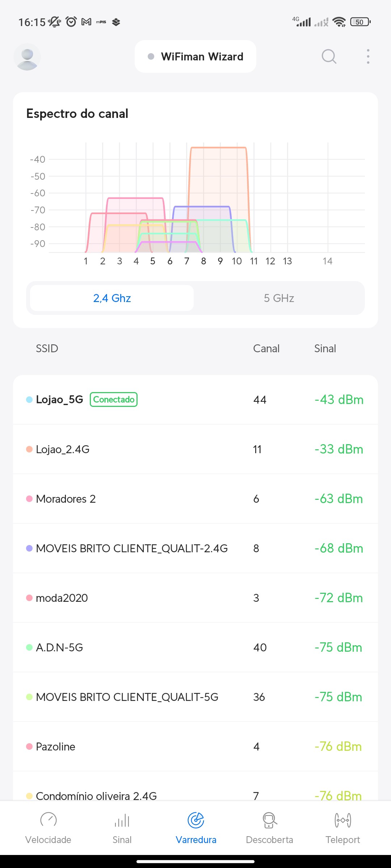
Task: Tap the Conectado badge
Action: coord(114,400)
